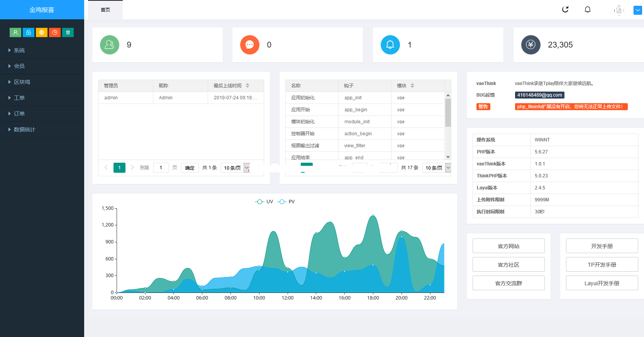This screenshot has width=644, height=337.
Task: Click the page number input field after 到第
Action: (161, 168)
